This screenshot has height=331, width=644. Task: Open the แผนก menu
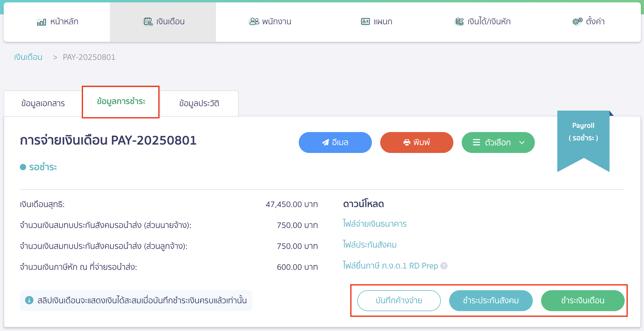point(376,22)
